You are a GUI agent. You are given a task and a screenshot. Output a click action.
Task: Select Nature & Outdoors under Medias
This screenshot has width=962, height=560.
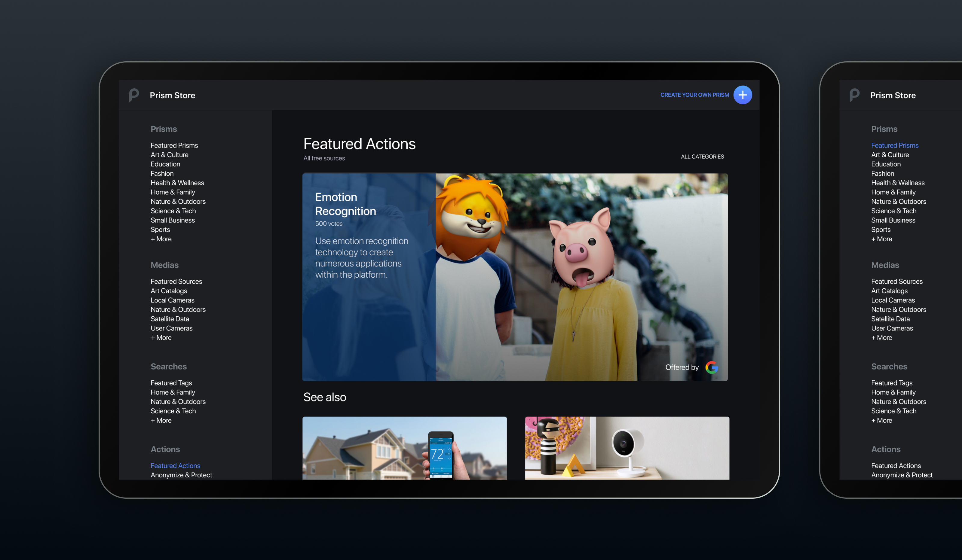pyautogui.click(x=178, y=309)
